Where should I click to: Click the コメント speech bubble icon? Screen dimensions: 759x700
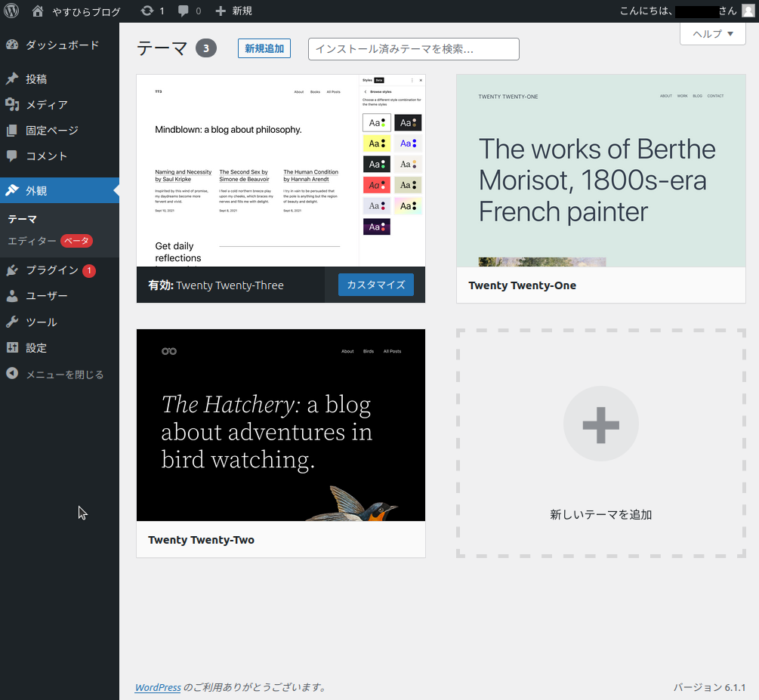click(x=12, y=156)
